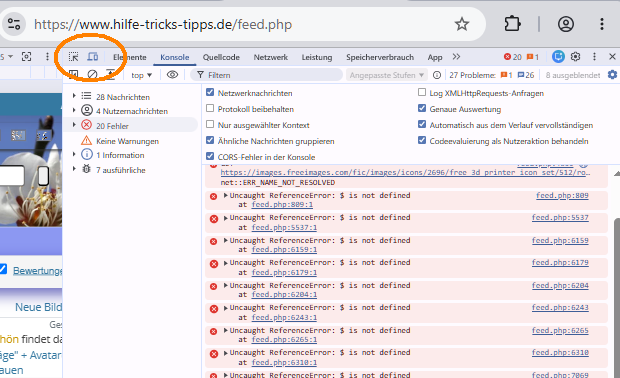Enable the Protokoll beibehalten checkbox
Screen dimensions: 620x378
210,108
